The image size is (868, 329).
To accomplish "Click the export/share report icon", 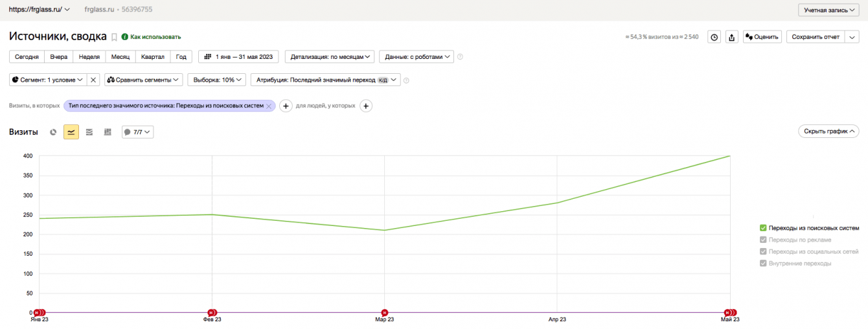I will tap(732, 37).
